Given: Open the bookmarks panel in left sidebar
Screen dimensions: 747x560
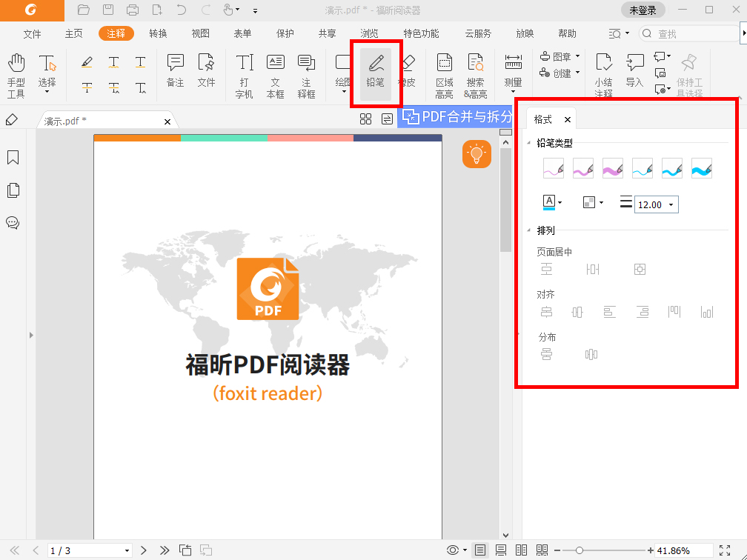Looking at the screenshot, I should (x=13, y=157).
